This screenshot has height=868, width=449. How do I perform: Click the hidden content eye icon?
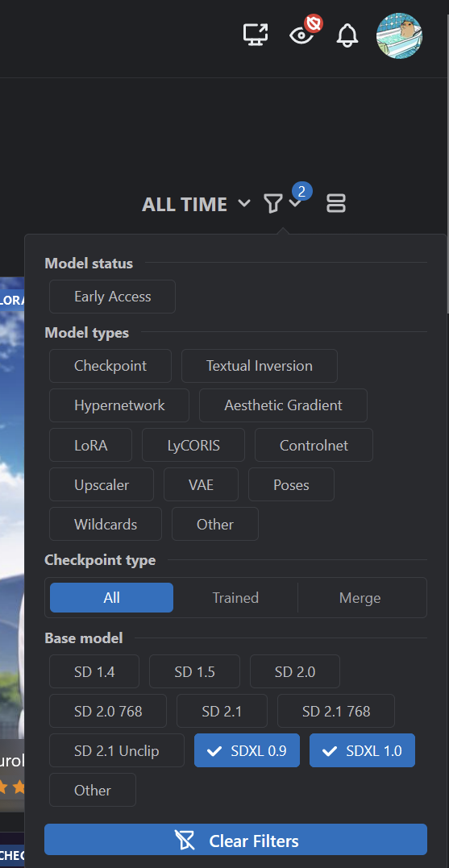click(301, 35)
